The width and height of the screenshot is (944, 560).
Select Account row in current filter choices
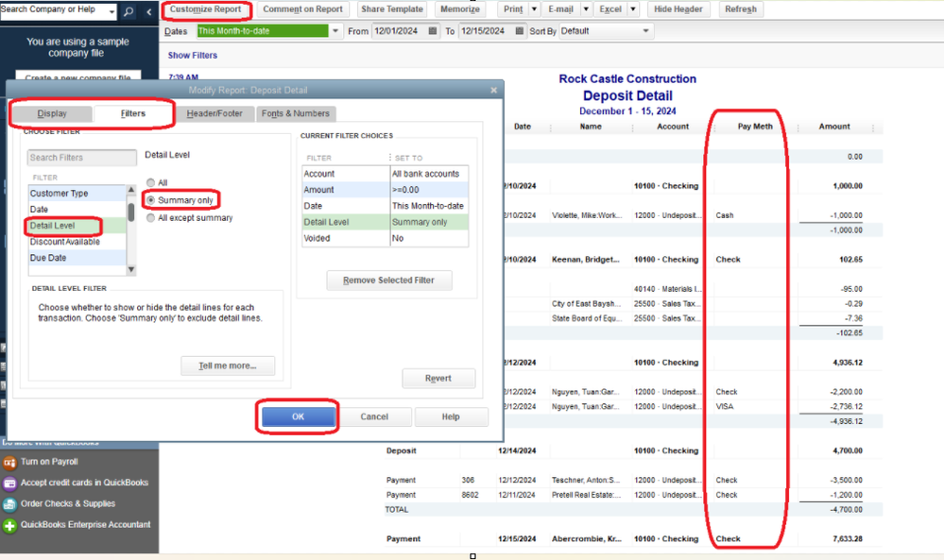[386, 174]
